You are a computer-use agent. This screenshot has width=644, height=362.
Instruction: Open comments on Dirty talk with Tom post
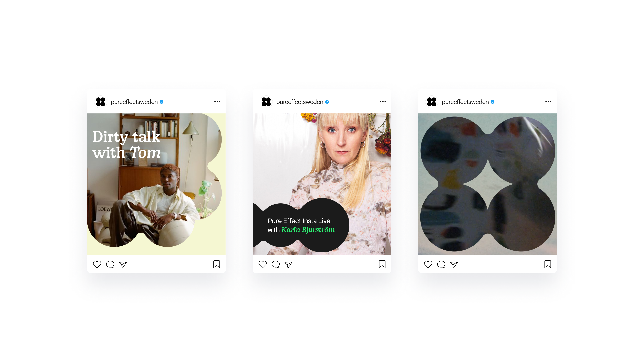coord(110,264)
